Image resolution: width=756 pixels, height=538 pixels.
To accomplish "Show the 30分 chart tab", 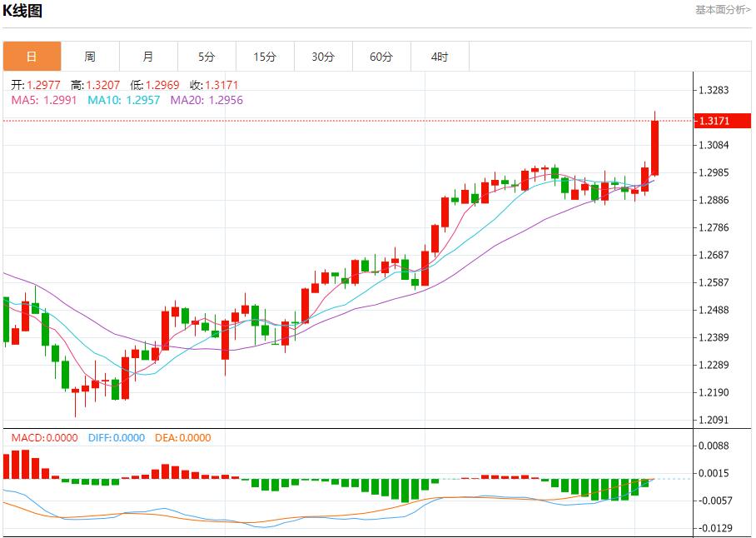I will coord(323,57).
